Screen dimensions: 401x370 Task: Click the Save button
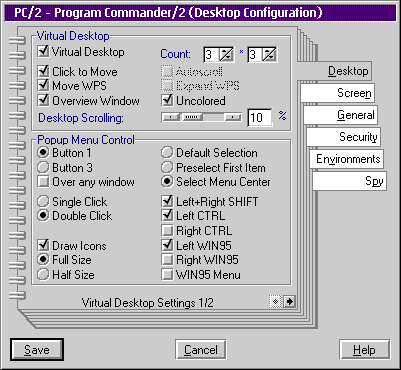click(37, 350)
